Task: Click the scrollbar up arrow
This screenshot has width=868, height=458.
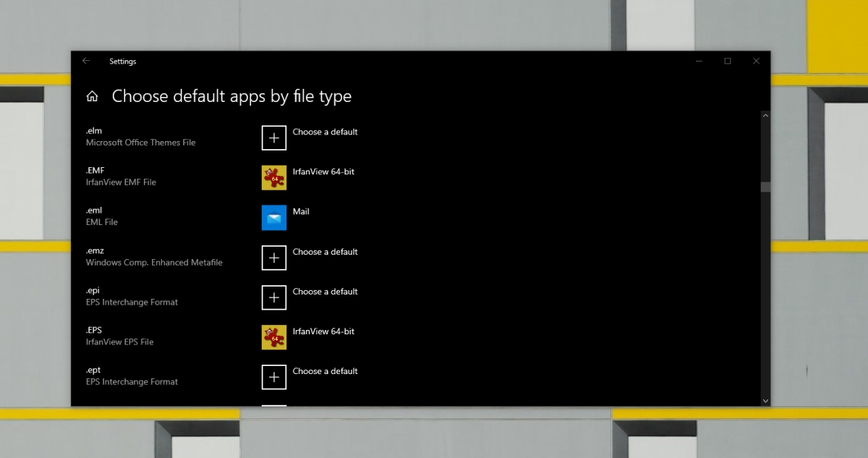Action: point(765,116)
